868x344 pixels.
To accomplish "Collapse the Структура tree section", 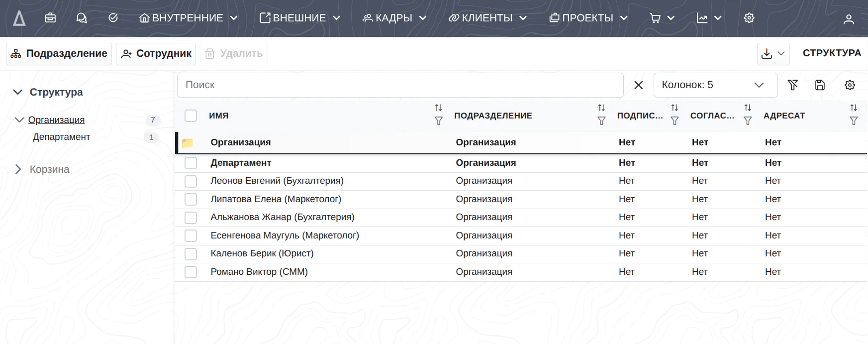I will pyautogui.click(x=18, y=92).
